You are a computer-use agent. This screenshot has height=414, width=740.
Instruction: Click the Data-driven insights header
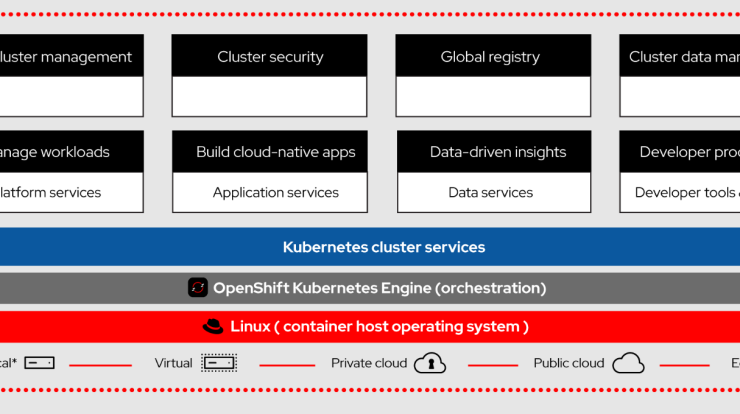(494, 152)
